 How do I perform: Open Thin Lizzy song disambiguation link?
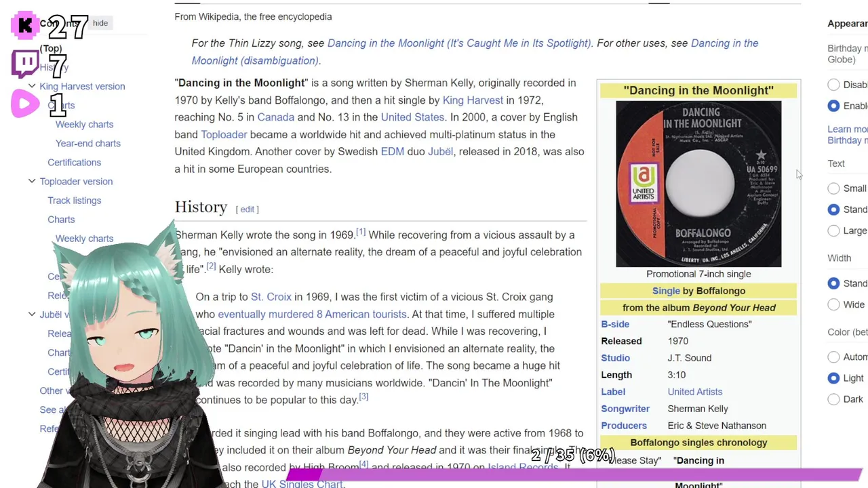[x=459, y=43]
